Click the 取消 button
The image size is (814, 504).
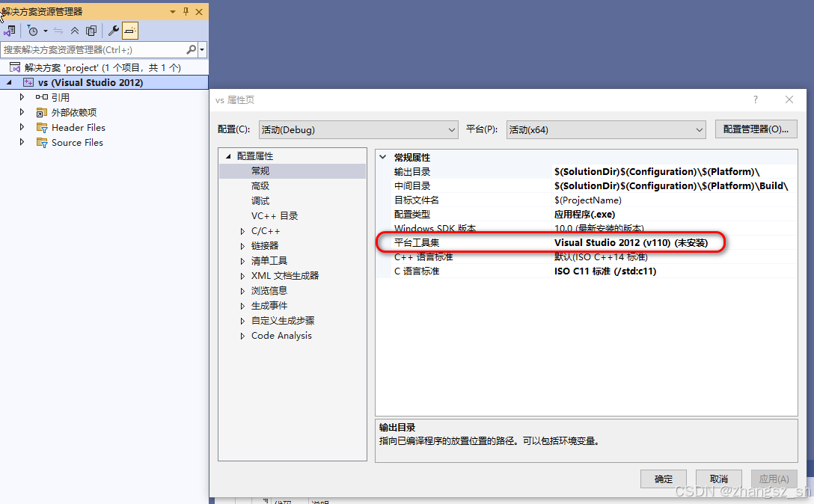pos(718,479)
